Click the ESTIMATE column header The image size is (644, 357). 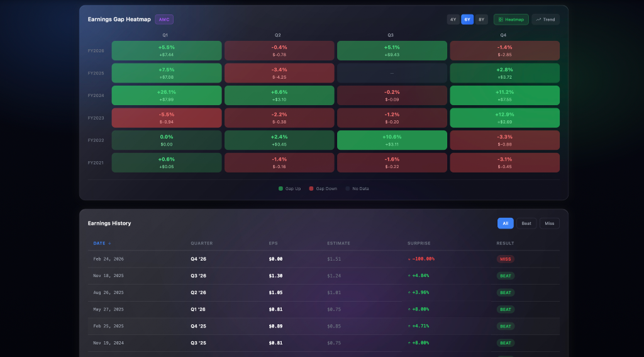click(x=338, y=244)
